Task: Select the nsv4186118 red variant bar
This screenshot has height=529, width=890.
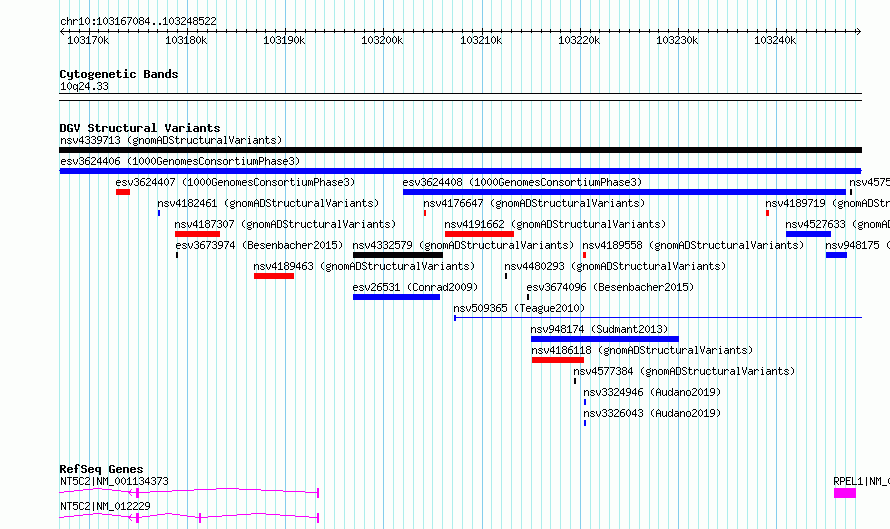Action: pos(558,360)
